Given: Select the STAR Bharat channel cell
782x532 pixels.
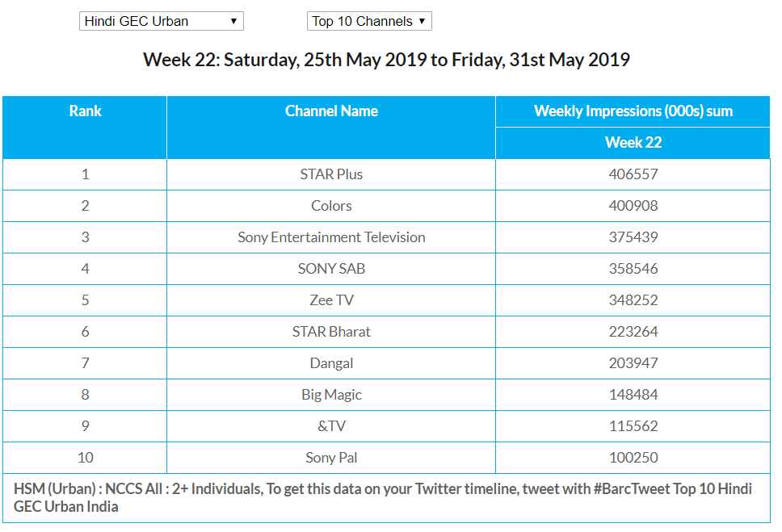Looking at the screenshot, I should [331, 332].
